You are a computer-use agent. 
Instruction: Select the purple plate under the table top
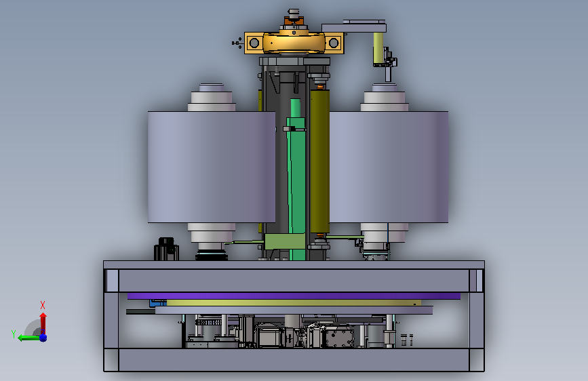coord(294,296)
